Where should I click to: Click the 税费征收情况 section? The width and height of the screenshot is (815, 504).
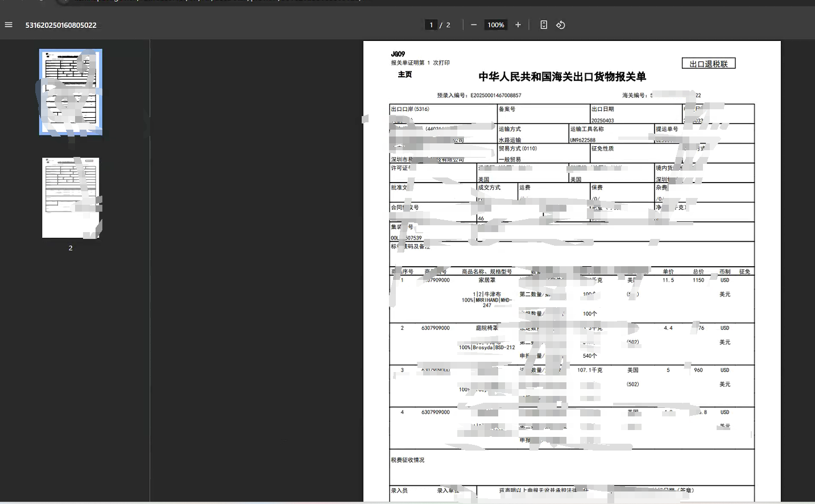click(x=408, y=460)
